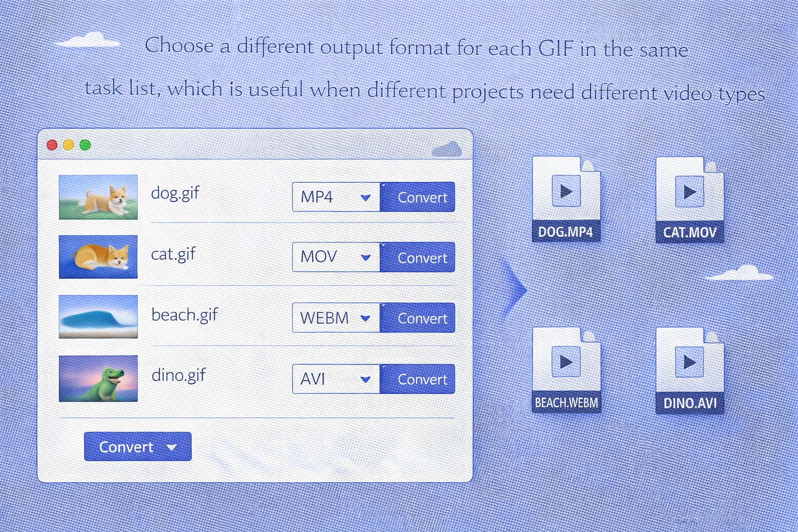Click the DOG.MP4 output file icon
The height and width of the screenshot is (532, 798).
(566, 199)
